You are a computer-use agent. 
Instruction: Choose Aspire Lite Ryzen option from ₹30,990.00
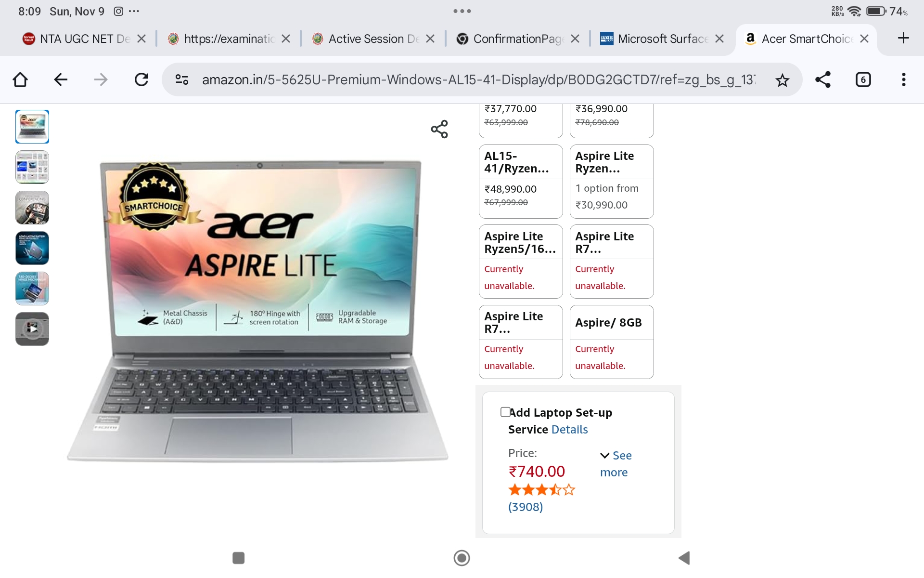pyautogui.click(x=612, y=182)
